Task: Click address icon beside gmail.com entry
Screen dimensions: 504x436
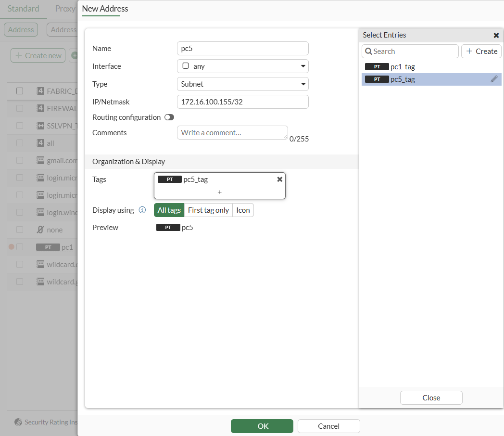Action: 40,160
